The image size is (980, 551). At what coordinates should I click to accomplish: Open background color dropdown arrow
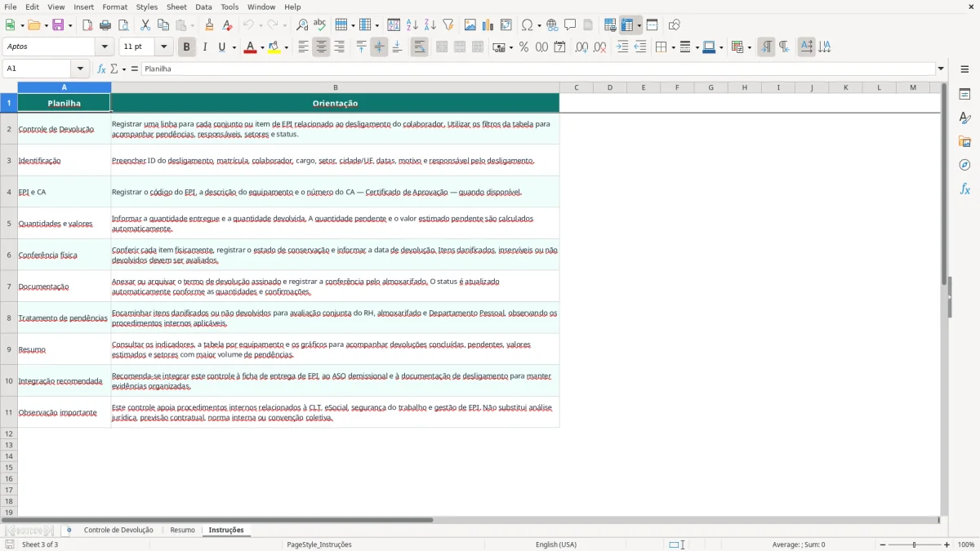287,47
